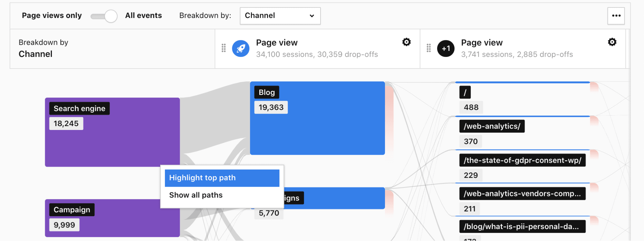Screen dimensions: 644x241
Task: Select the purple Search engine node
Action: pos(112,145)
